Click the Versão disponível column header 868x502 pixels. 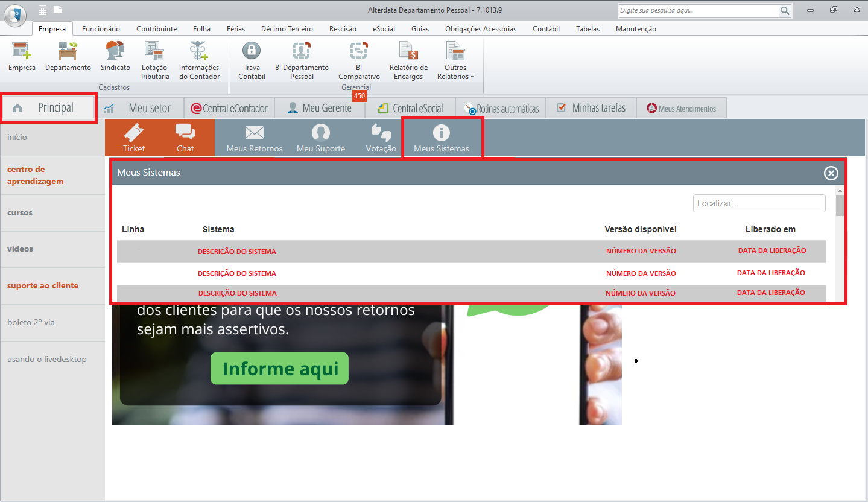coord(641,229)
